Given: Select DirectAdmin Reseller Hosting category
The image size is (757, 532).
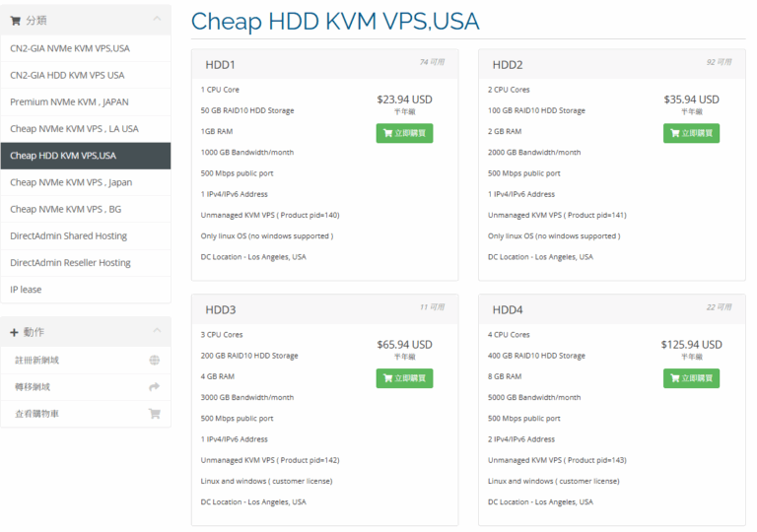Looking at the screenshot, I should [x=86, y=263].
